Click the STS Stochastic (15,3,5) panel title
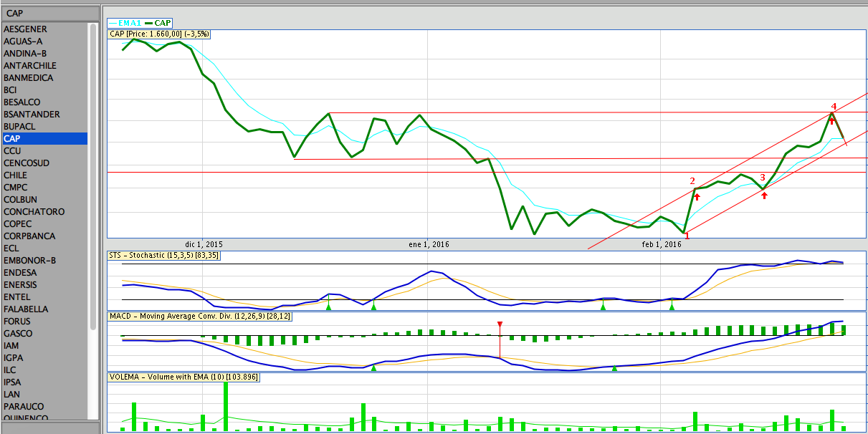Image resolution: width=868 pixels, height=434 pixels. 164,255
